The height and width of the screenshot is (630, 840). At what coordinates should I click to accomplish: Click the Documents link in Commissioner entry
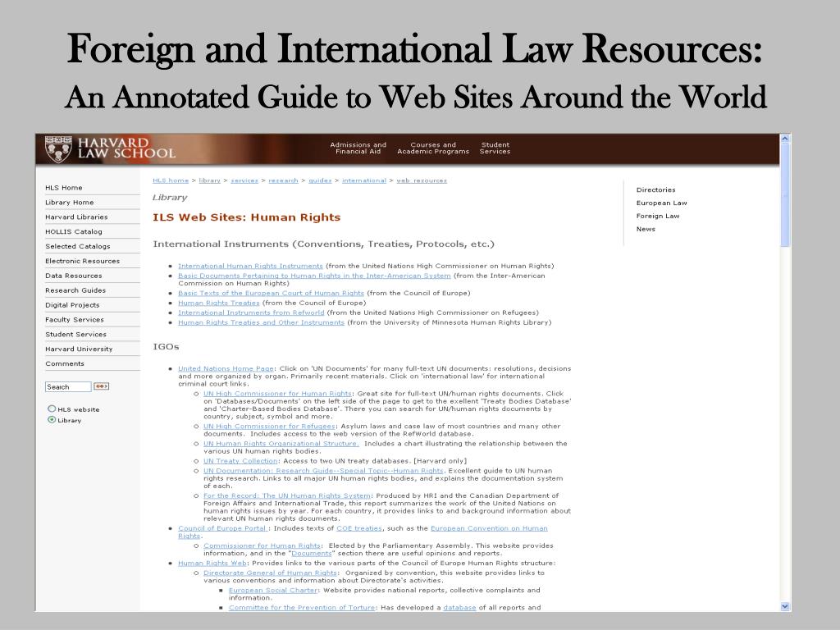click(312, 554)
